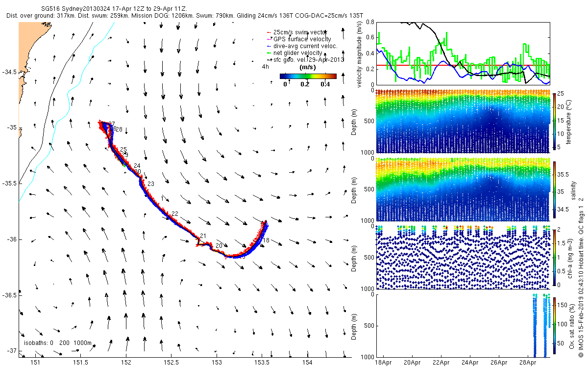Click the "Ox. sat. ratio (%)" colorbar label
This screenshot has width=588, height=368.
tap(572, 326)
